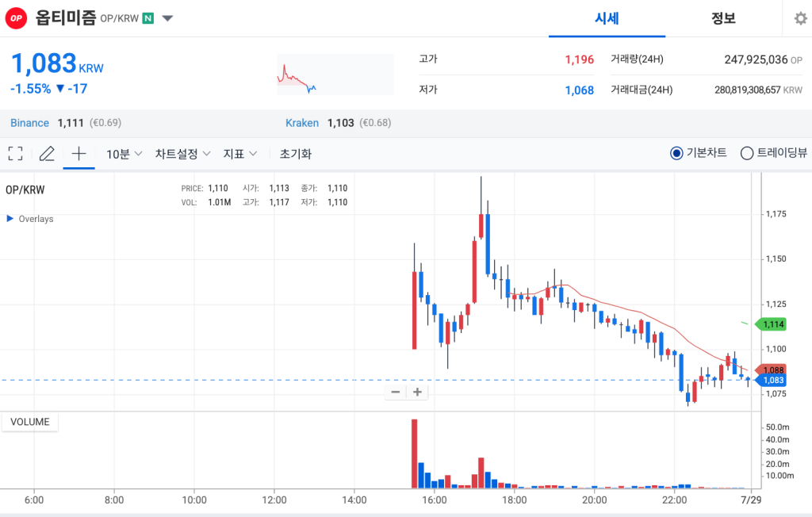The width and height of the screenshot is (812, 517).
Task: Click the OP/KRW chart title
Action: pyautogui.click(x=25, y=190)
